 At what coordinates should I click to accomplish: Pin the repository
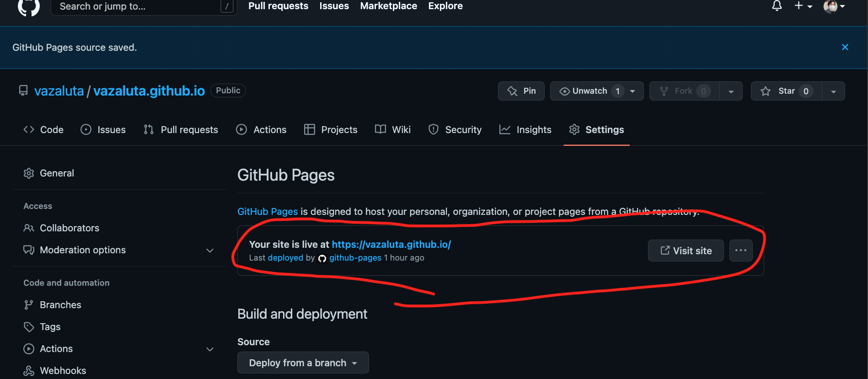521,91
